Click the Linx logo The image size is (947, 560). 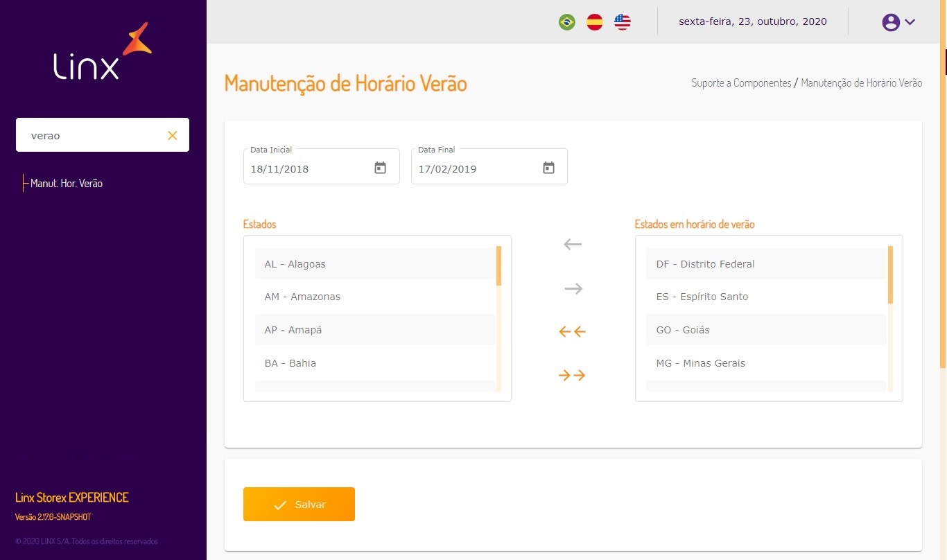pyautogui.click(x=103, y=51)
